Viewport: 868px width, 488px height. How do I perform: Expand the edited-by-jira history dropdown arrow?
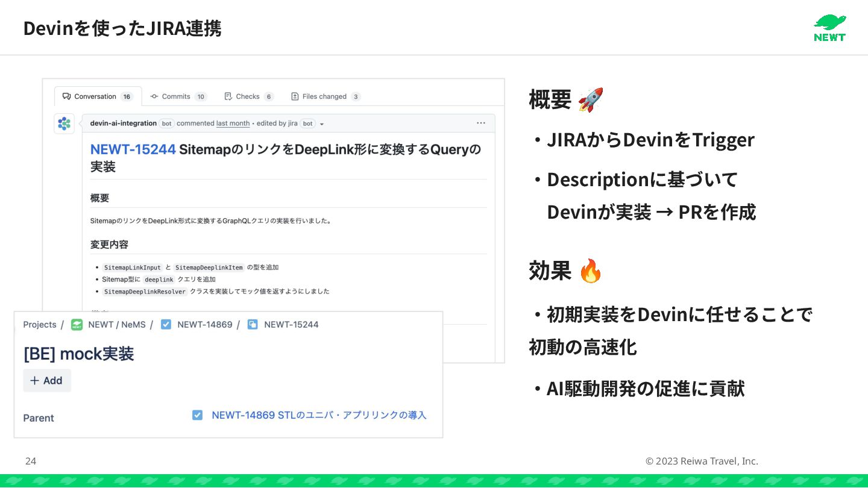[x=322, y=124]
